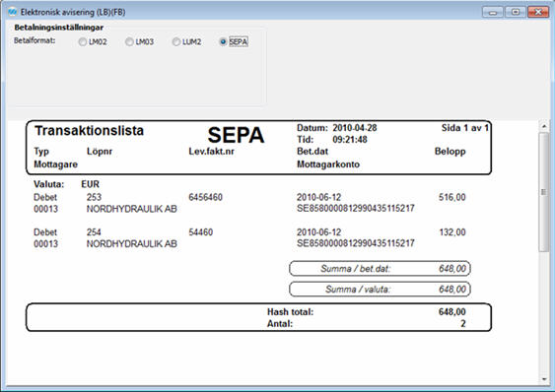
Task: Close the Elektronisk avisering window
Action: tap(538, 12)
